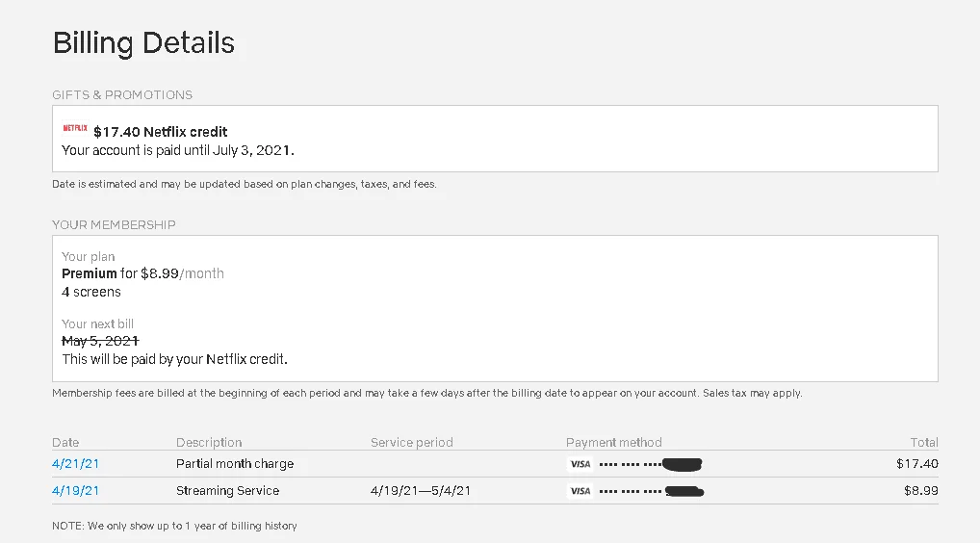This screenshot has height=543, width=980.
Task: Click the "Date" column header
Action: (65, 443)
